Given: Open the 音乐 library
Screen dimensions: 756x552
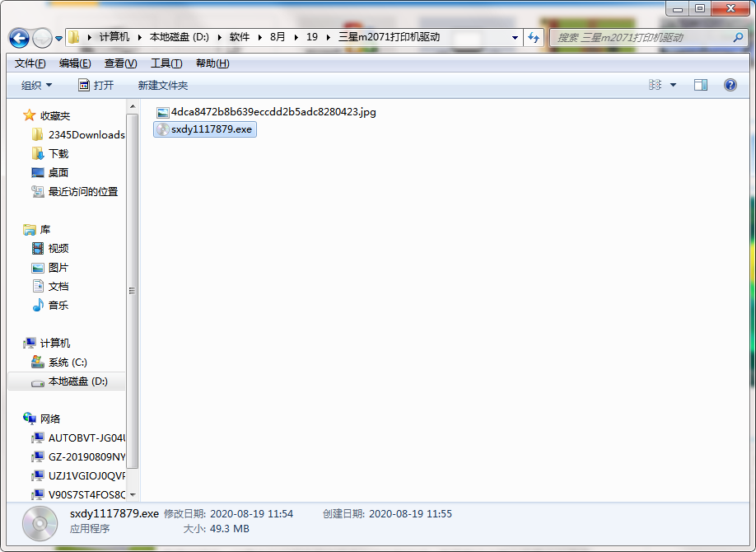Looking at the screenshot, I should (x=50, y=305).
